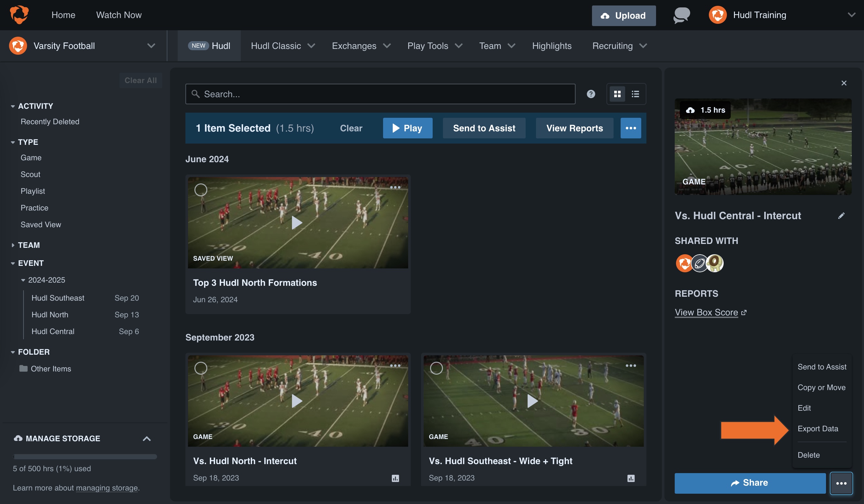Viewport: 864px width, 504px height.
Task: Click the Upload button
Action: click(624, 15)
